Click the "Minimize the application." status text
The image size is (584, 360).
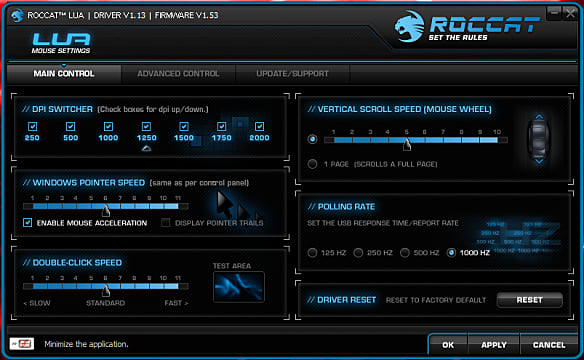point(86,344)
